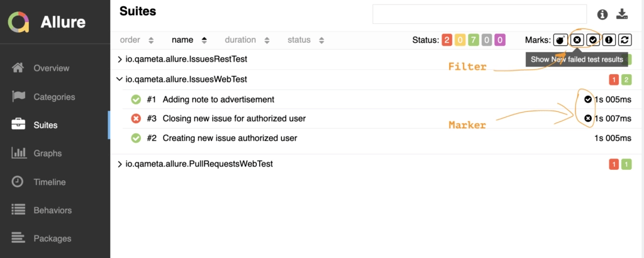Click the Allure logo icon
This screenshot has height=258, width=644.
tap(19, 23)
